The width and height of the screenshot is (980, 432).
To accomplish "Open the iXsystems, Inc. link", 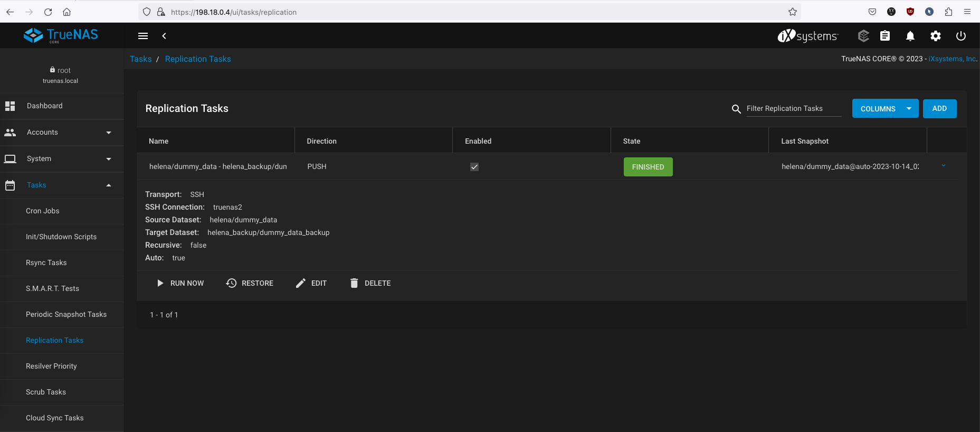I will point(952,59).
